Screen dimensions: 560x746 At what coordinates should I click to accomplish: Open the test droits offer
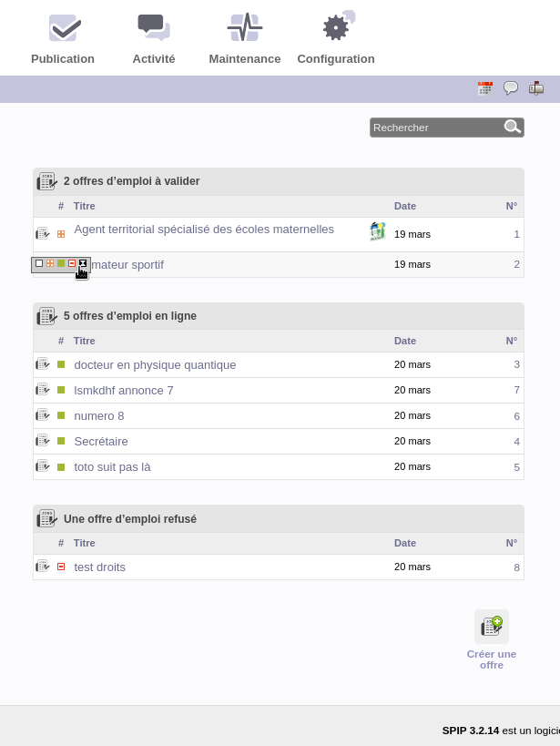(x=100, y=567)
